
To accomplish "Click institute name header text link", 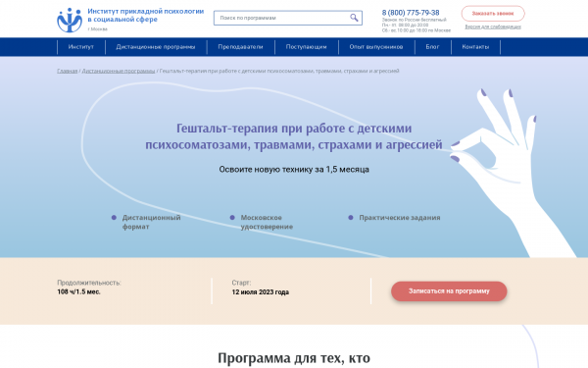I will coord(146,16).
